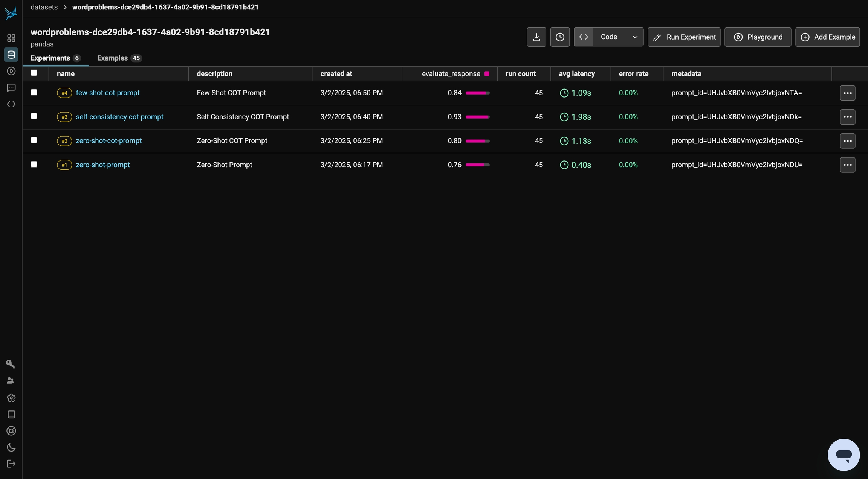Open actions menu for self-consistency-cot-prompt row

[x=847, y=117]
